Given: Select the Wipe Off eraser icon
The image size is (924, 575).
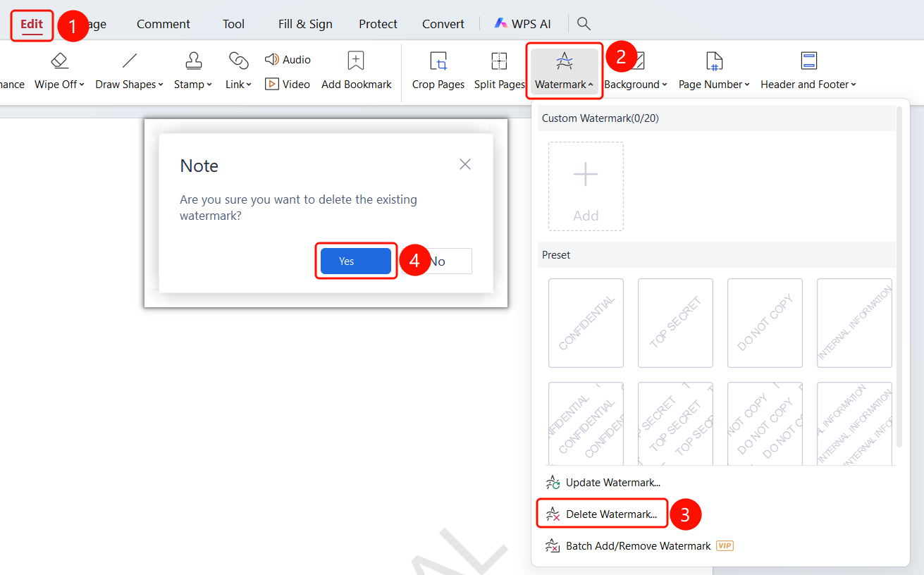Looking at the screenshot, I should [60, 61].
